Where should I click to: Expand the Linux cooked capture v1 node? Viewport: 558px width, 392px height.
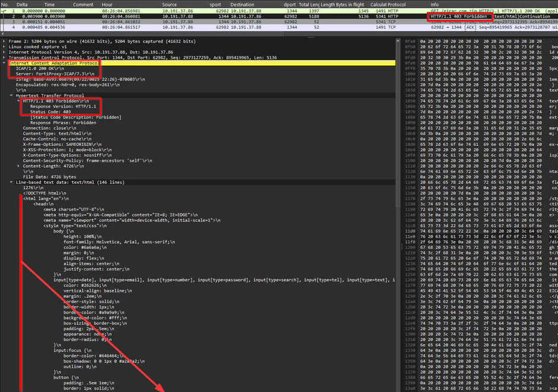pyautogui.click(x=4, y=47)
